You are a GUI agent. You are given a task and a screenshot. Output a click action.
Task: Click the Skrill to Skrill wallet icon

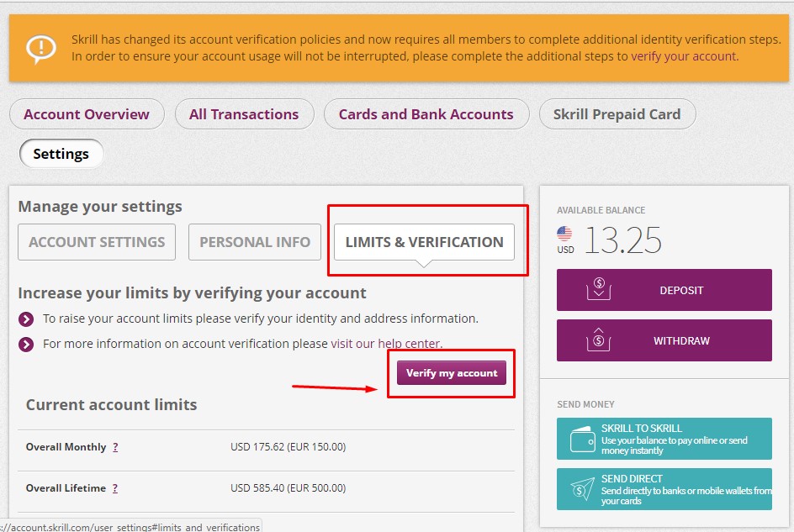582,439
